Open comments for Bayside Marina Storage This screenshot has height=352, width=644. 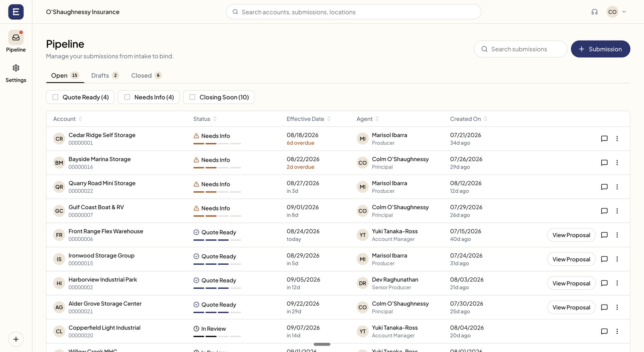click(604, 163)
